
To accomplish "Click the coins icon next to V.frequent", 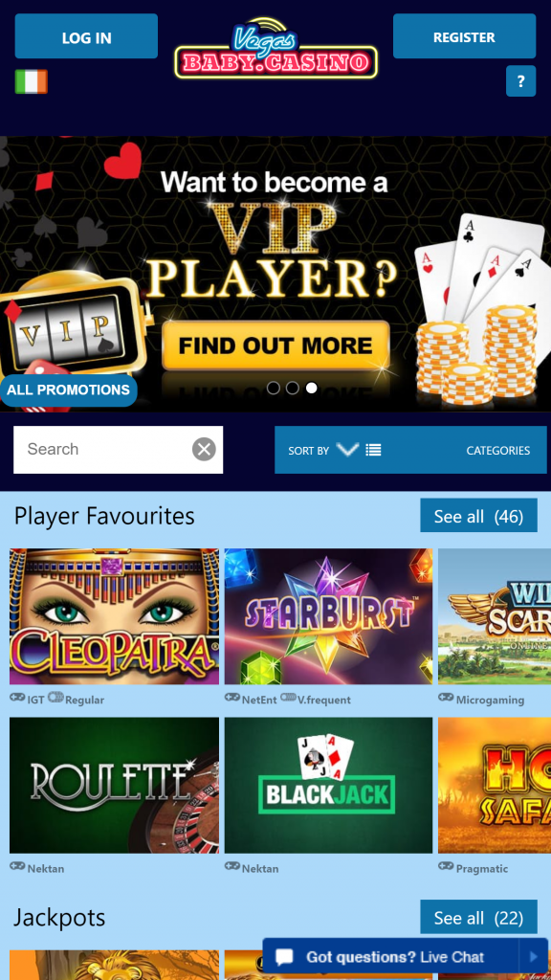I will pos(288,698).
